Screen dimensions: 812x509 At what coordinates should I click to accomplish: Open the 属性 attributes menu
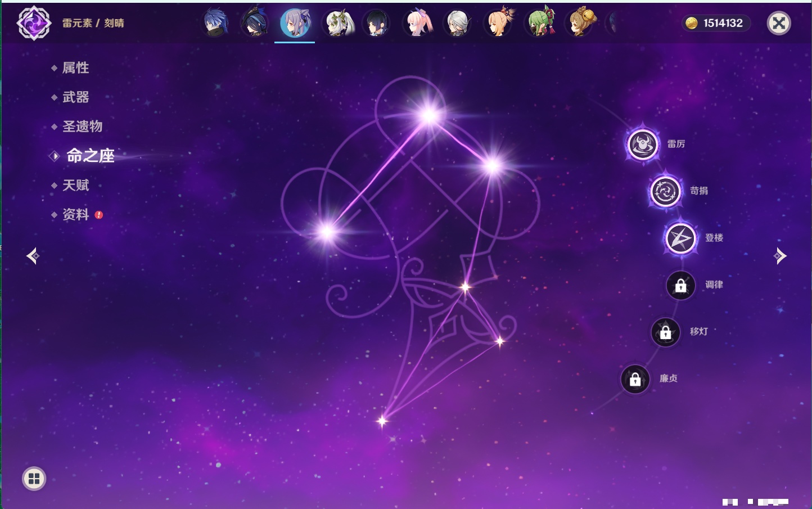[75, 68]
